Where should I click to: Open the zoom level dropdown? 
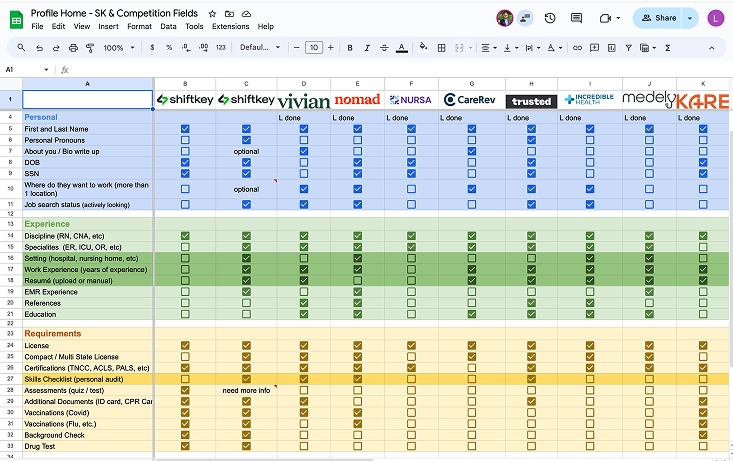pos(119,48)
